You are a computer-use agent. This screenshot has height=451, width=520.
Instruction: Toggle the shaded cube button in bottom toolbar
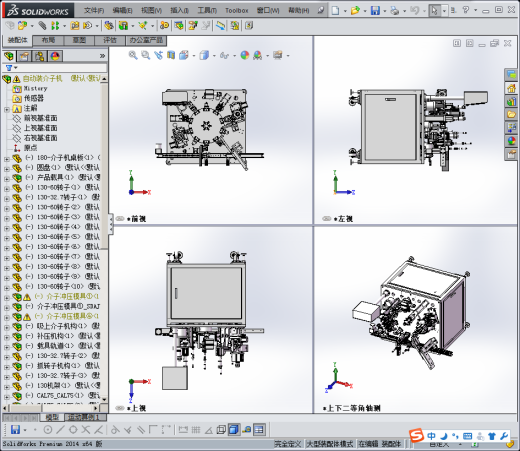click(x=234, y=430)
